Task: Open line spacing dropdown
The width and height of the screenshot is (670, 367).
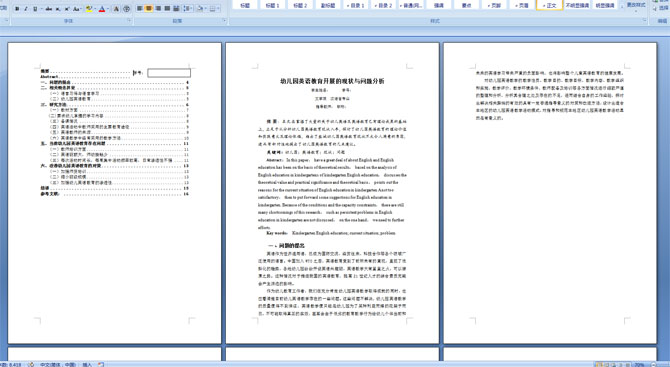Action: click(188, 9)
